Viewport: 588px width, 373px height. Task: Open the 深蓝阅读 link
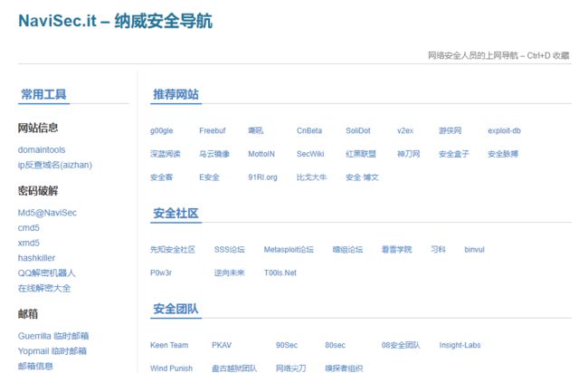click(x=166, y=154)
